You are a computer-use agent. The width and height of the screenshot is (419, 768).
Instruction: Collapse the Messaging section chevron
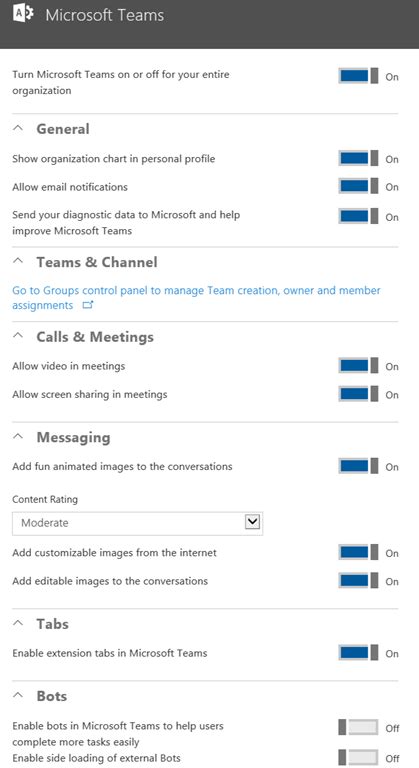(18, 436)
